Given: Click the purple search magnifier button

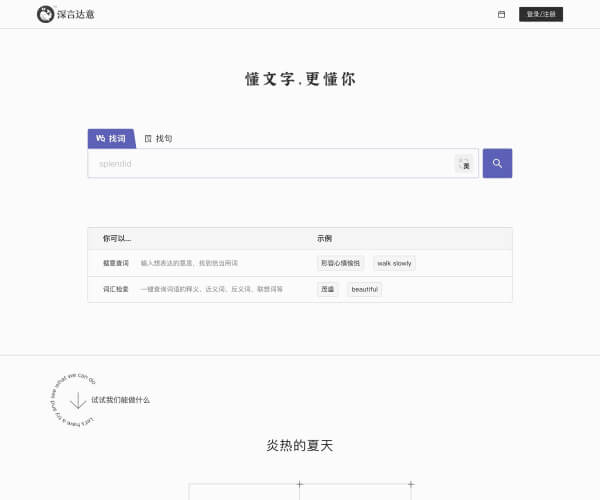Looking at the screenshot, I should coord(497,163).
